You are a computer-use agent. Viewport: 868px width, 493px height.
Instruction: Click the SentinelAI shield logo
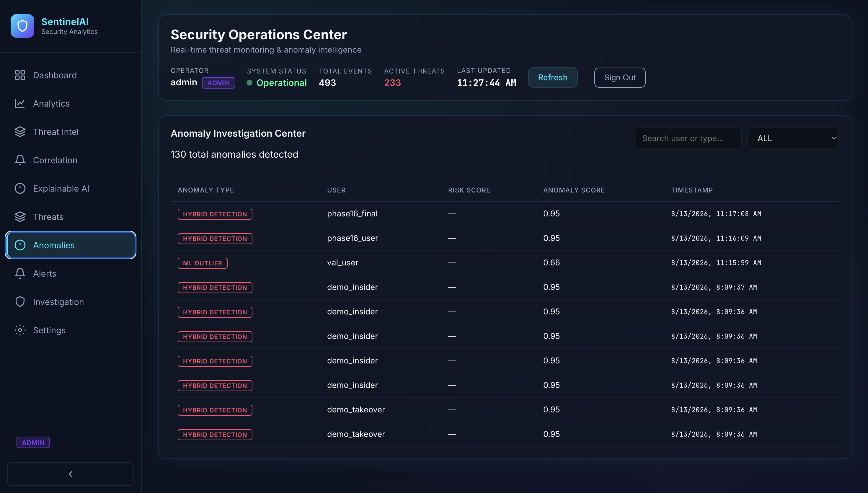tap(22, 26)
